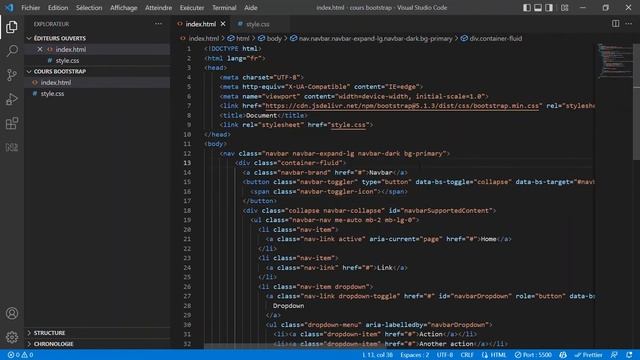Click the CRLF end of line indicator

pyautogui.click(x=467, y=355)
